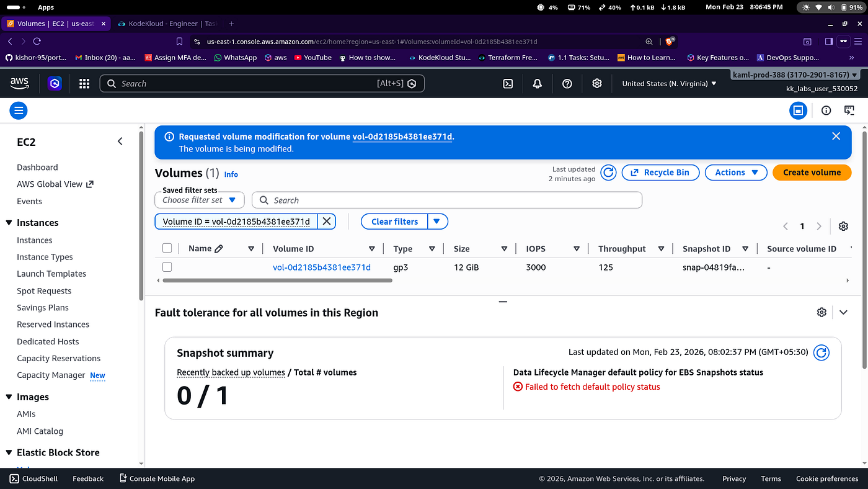Open the Recycle Bin
This screenshot has width=868, height=489.
[x=660, y=173]
